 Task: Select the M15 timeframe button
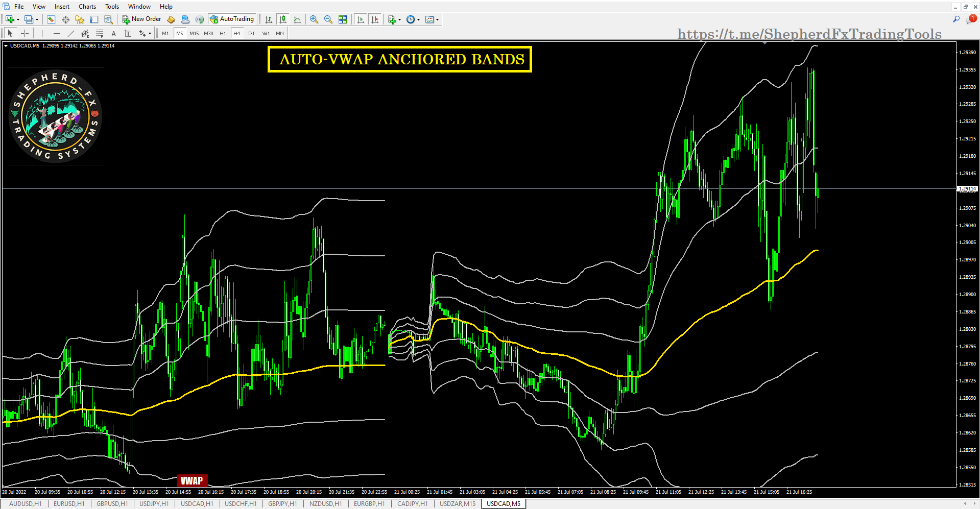coord(194,33)
